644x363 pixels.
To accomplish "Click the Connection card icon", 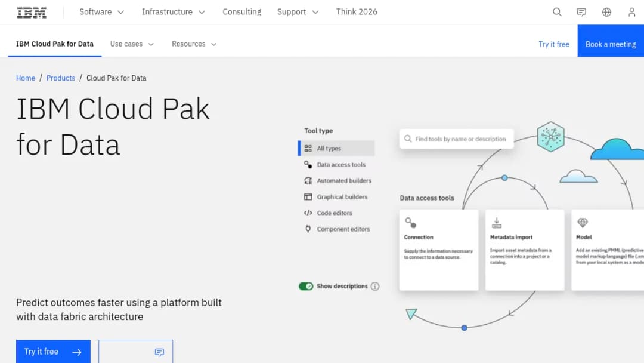I will [x=411, y=223].
